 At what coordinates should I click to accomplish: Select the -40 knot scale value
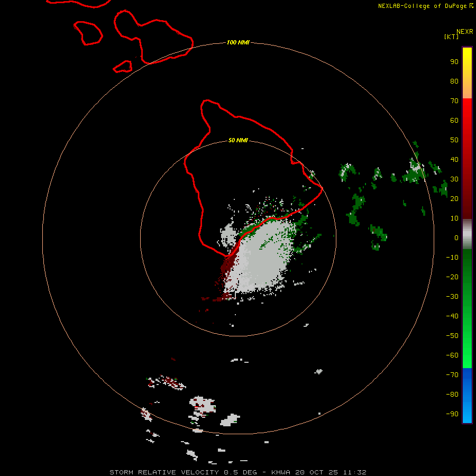click(x=452, y=316)
